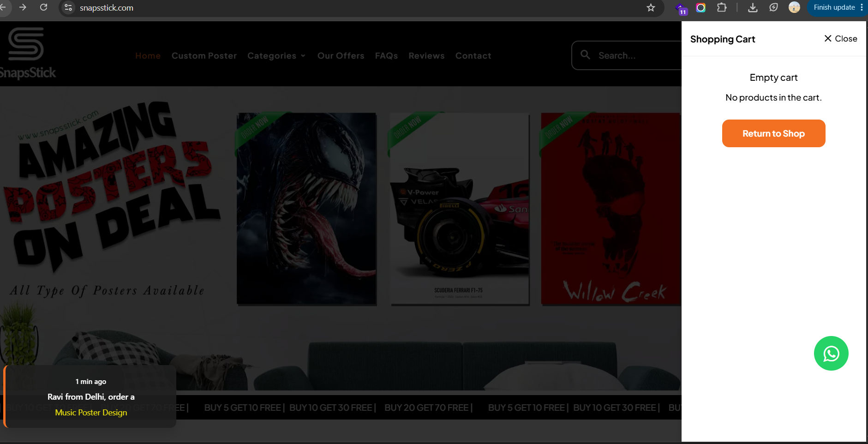
Task: Open the Our Offers menu item
Action: click(x=341, y=56)
